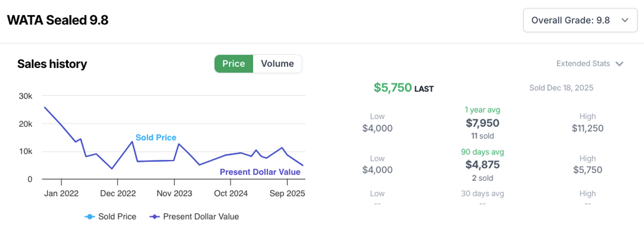Image resolution: width=644 pixels, height=229 pixels.
Task: Select the 1 year avg $7,950 stat
Action: (x=482, y=123)
